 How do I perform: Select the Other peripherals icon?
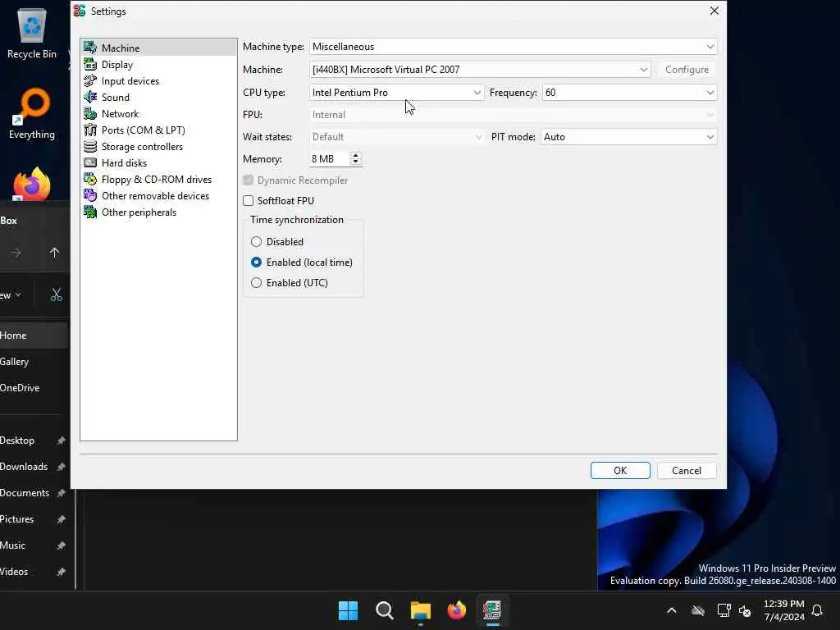[x=90, y=212]
